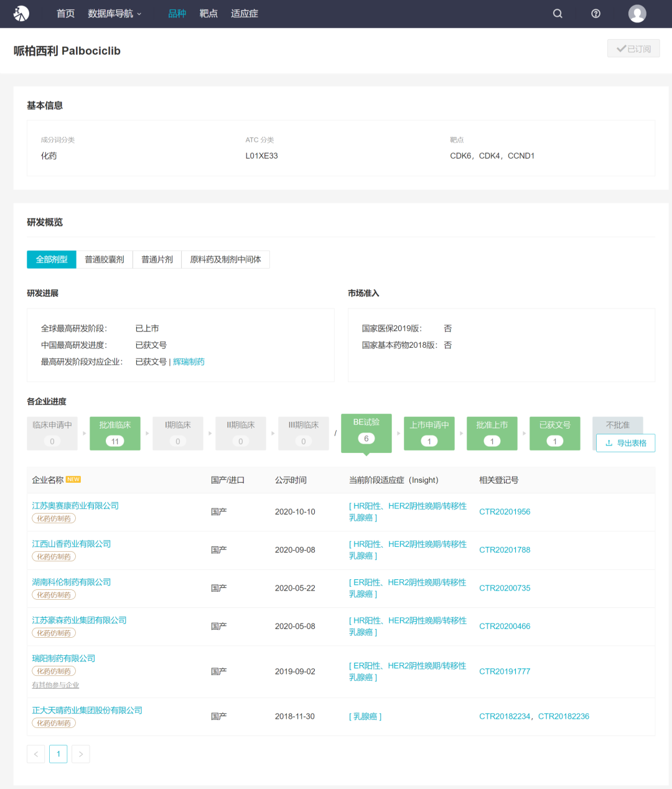
Task: Click date 2020-10-10 cell
Action: point(295,511)
